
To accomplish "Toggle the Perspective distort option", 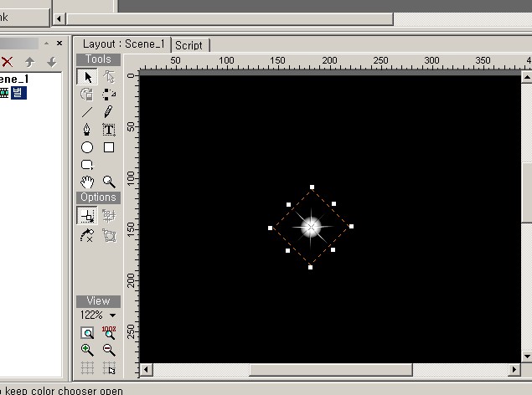I will point(109,235).
